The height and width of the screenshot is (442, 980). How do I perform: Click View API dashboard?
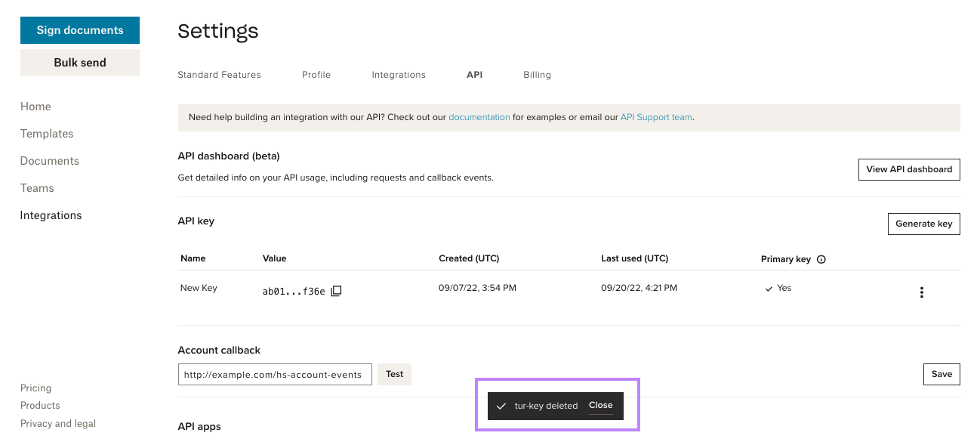(909, 169)
